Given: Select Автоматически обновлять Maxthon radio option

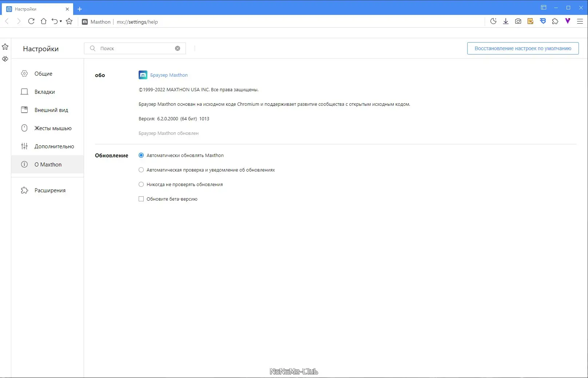Looking at the screenshot, I should [141, 155].
